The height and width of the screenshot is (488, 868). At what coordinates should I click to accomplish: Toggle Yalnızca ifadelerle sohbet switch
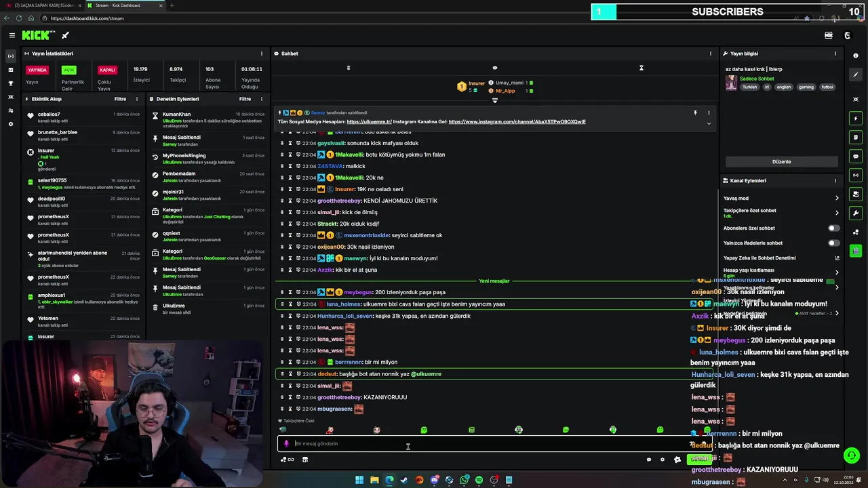click(x=833, y=243)
